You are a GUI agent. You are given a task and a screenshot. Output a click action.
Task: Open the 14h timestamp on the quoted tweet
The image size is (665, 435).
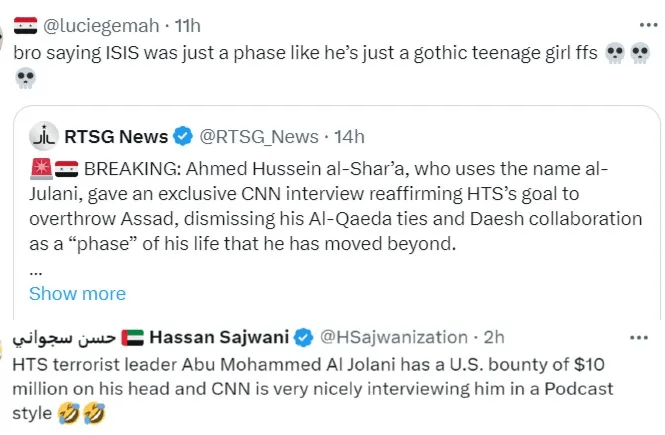pyautogui.click(x=348, y=136)
